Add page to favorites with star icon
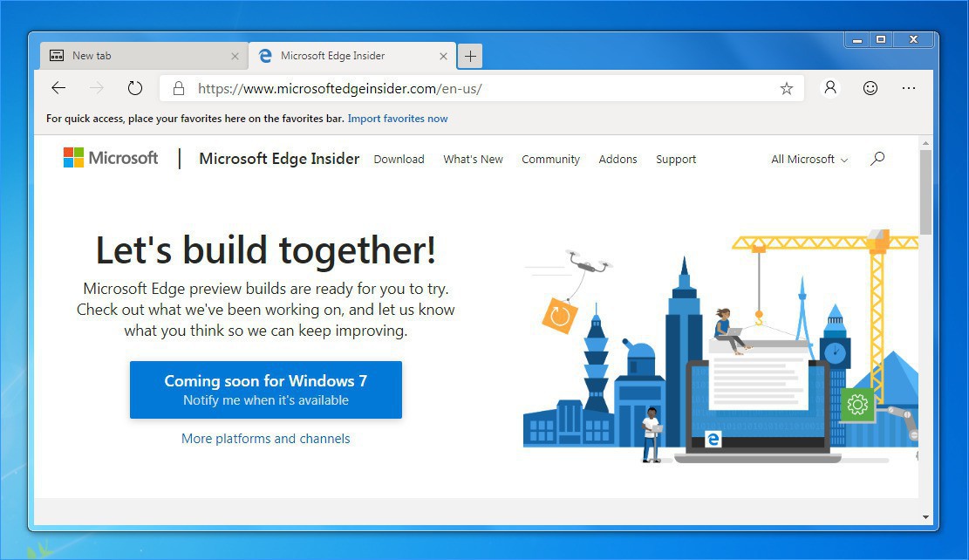Screen dimensions: 969x560 pos(786,88)
